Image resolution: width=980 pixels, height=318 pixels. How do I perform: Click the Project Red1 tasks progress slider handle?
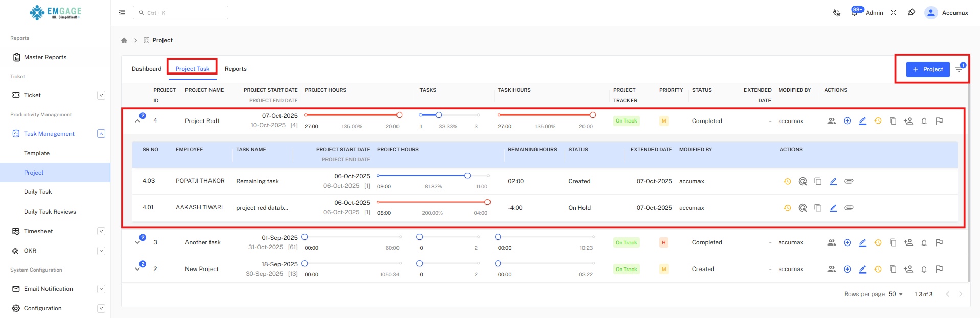[439, 115]
